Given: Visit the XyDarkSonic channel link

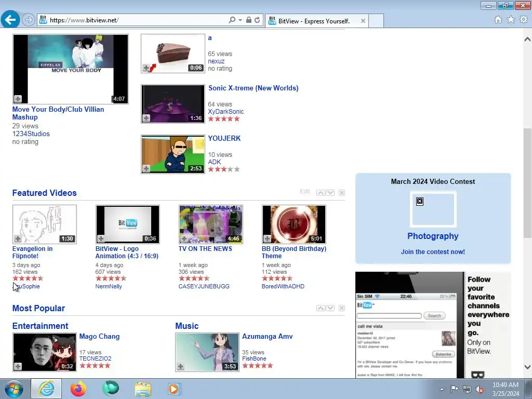Looking at the screenshot, I should (x=225, y=112).
